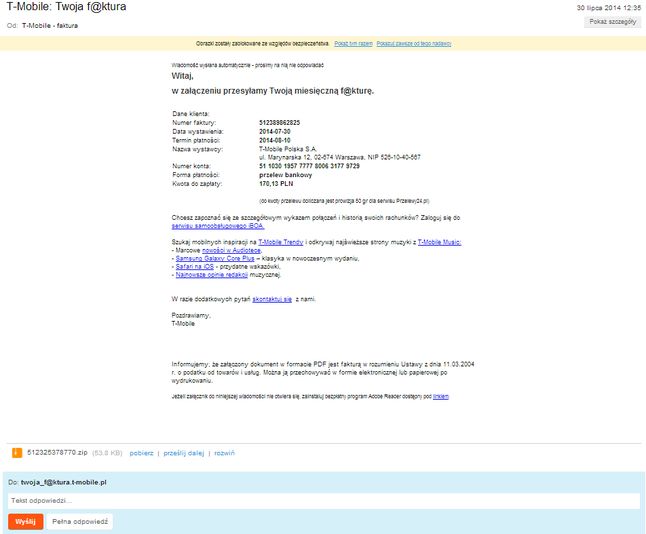This screenshot has width=646, height=534.
Task: Click payment form 'przelew bankowy'
Action: coord(286,175)
